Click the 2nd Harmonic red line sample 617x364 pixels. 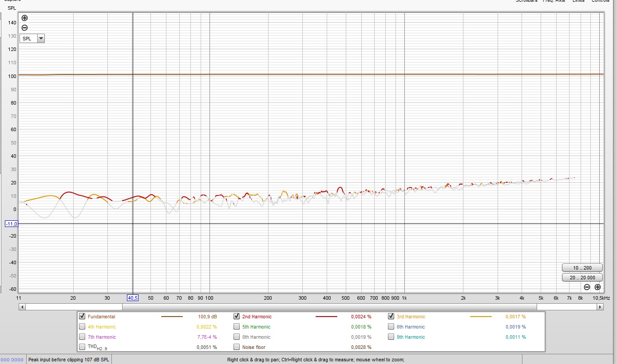326,317
